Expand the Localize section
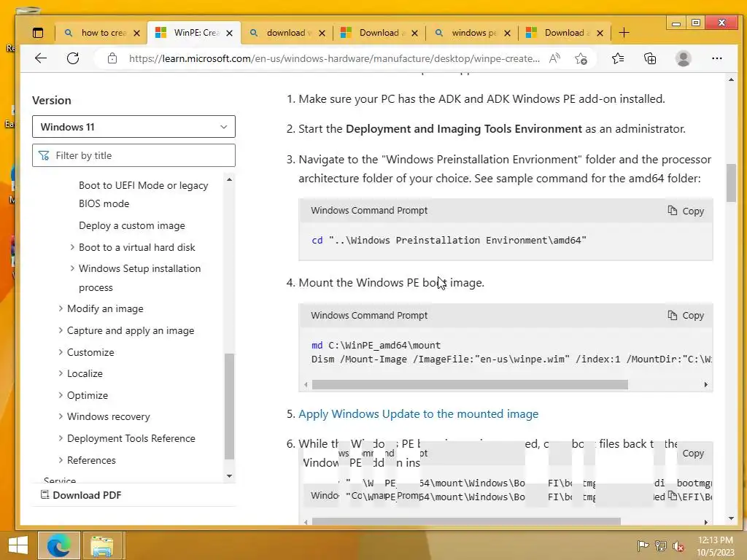 (x=61, y=373)
